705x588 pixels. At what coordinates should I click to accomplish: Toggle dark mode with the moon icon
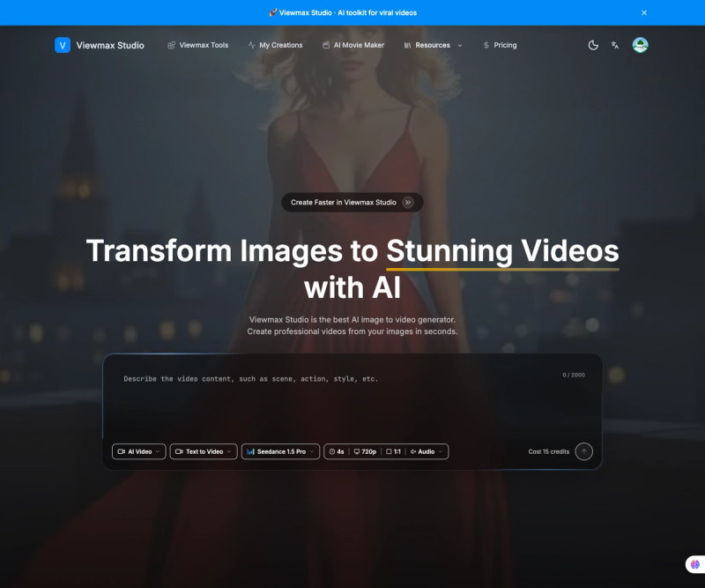[x=593, y=45]
